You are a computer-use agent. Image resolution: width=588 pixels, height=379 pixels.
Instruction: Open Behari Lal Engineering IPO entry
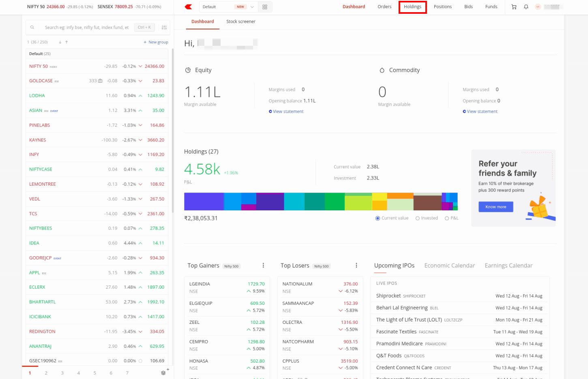click(x=459, y=308)
